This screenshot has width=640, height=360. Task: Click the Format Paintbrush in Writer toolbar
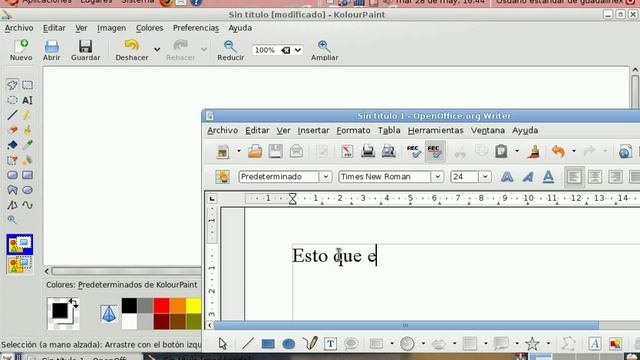pyautogui.click(x=533, y=151)
